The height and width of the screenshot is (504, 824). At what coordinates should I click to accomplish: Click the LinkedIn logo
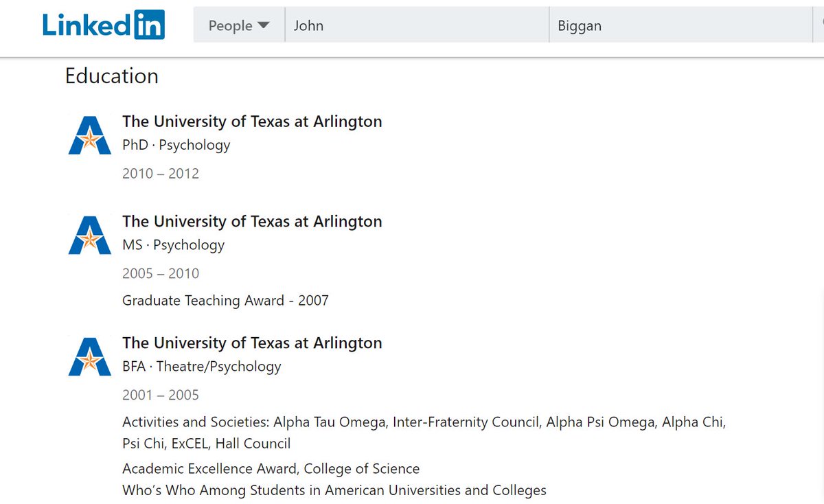104,25
